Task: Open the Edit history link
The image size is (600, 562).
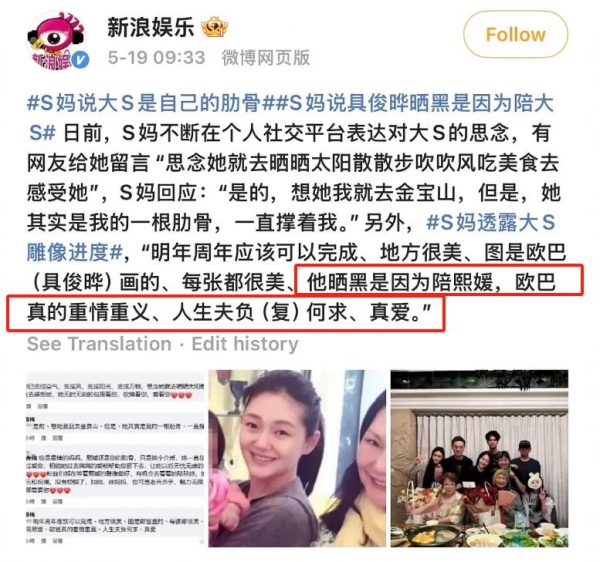Action: coord(245,344)
